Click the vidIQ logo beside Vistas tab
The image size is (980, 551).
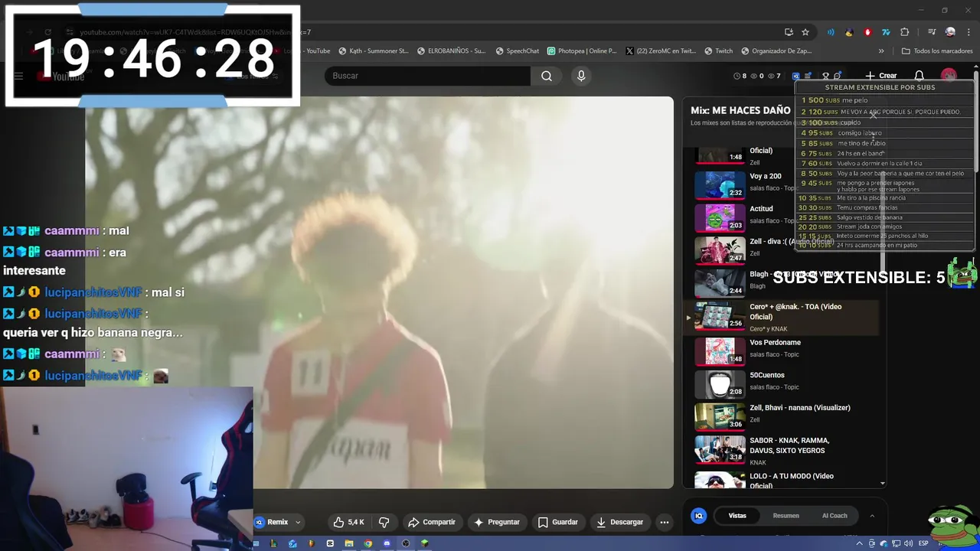698,516
